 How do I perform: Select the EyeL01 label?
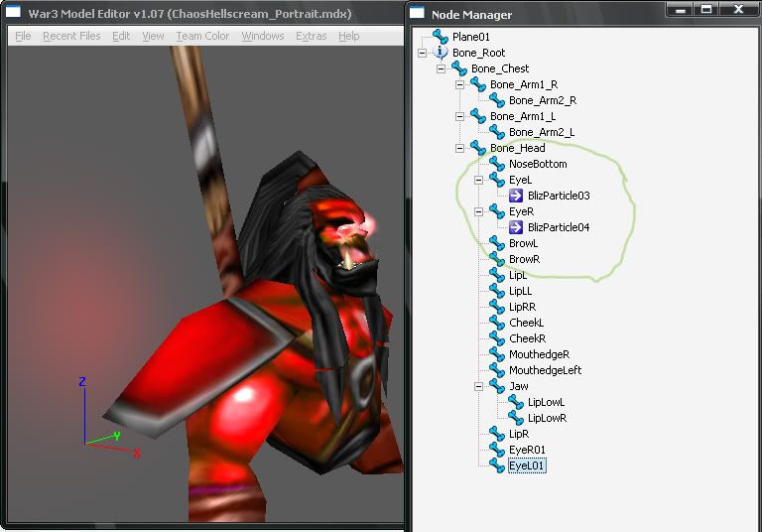tap(527, 465)
